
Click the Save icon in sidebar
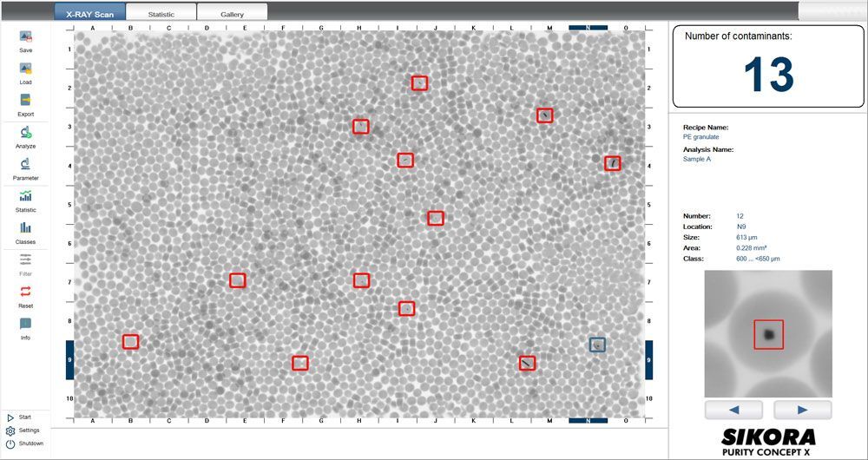25,37
